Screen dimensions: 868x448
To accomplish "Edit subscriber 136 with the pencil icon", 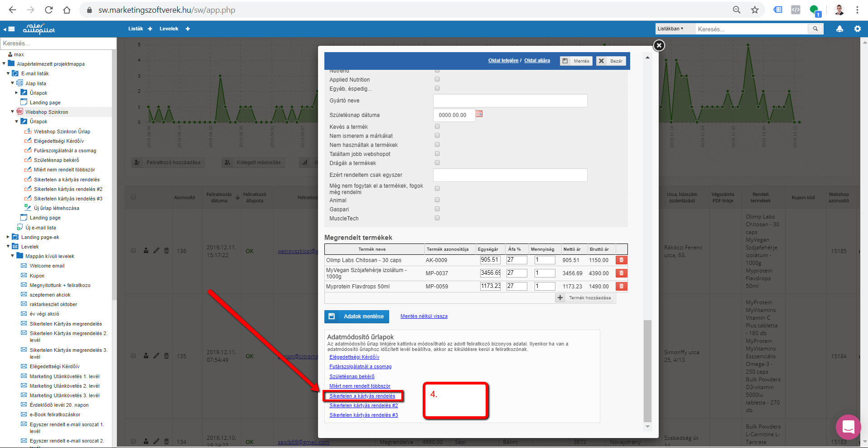I will 156,250.
